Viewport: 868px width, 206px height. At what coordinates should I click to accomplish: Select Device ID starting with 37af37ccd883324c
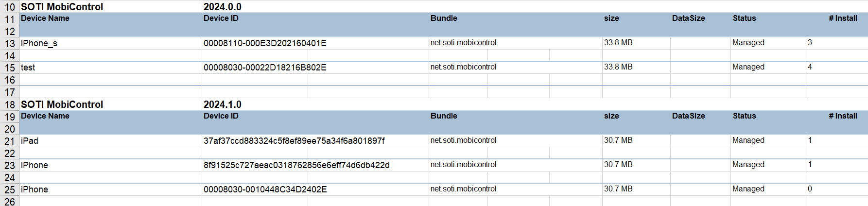(315, 141)
